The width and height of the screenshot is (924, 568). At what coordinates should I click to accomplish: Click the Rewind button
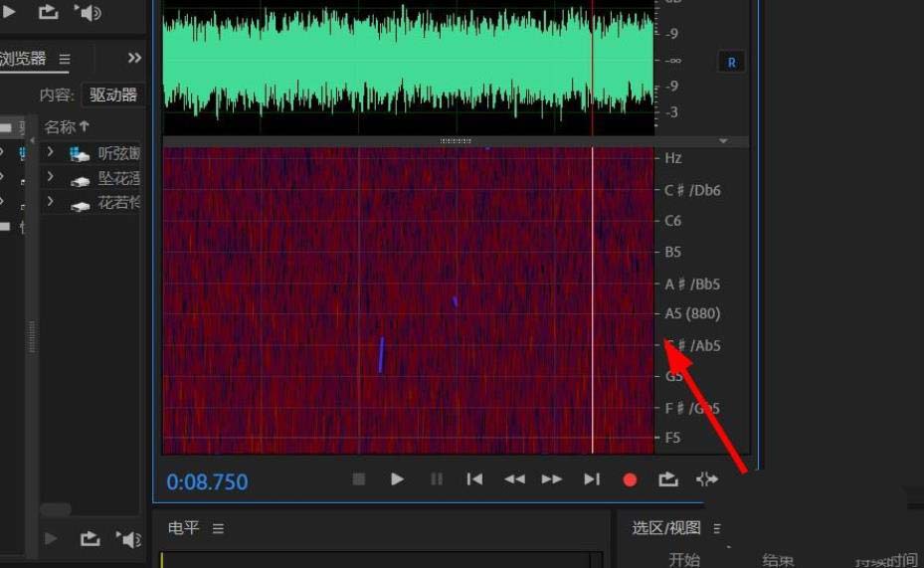(513, 479)
